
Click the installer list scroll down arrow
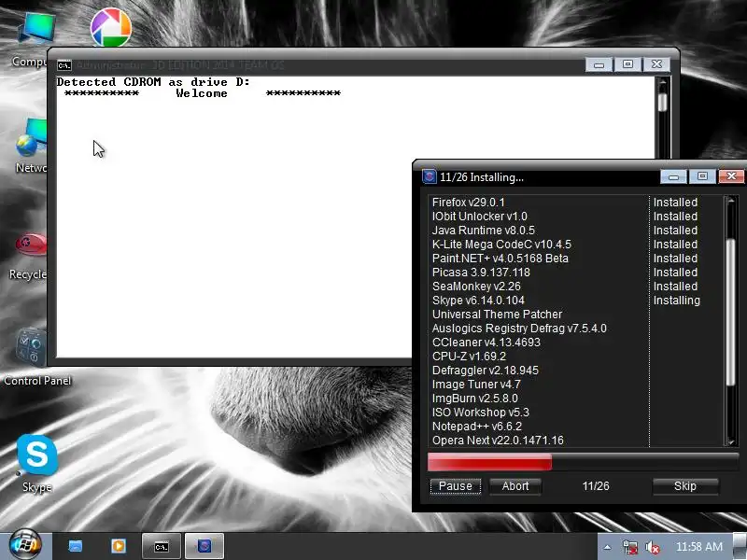point(731,441)
